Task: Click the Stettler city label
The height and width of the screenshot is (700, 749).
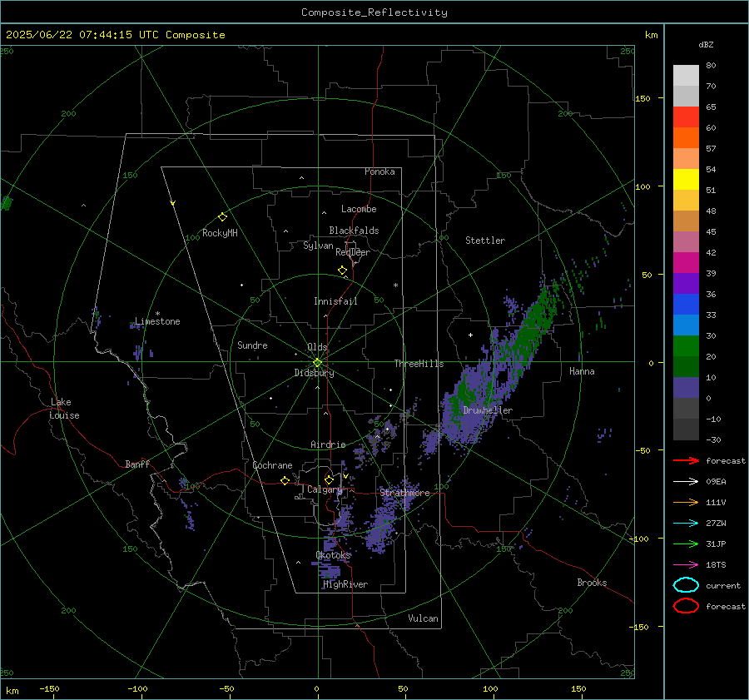Action: (485, 241)
